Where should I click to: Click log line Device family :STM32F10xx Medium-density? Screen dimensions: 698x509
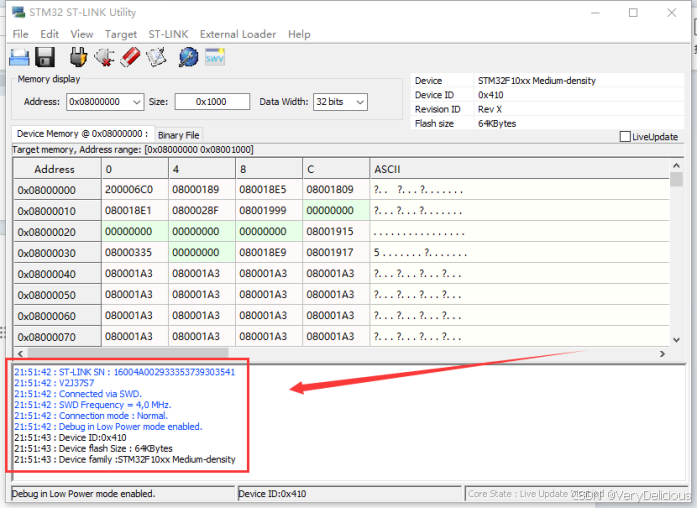(125, 460)
